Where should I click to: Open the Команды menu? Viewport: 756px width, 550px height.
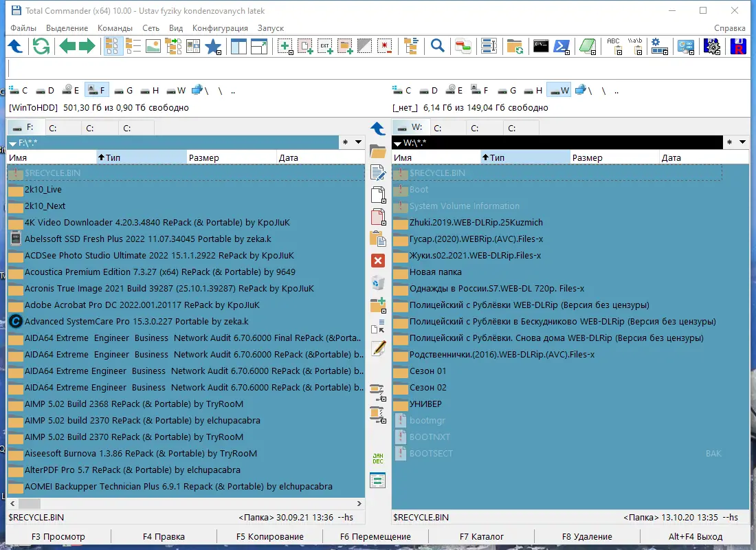115,28
